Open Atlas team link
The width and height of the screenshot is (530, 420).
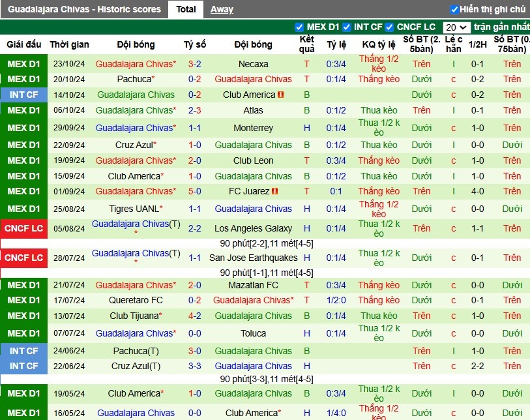click(x=253, y=110)
